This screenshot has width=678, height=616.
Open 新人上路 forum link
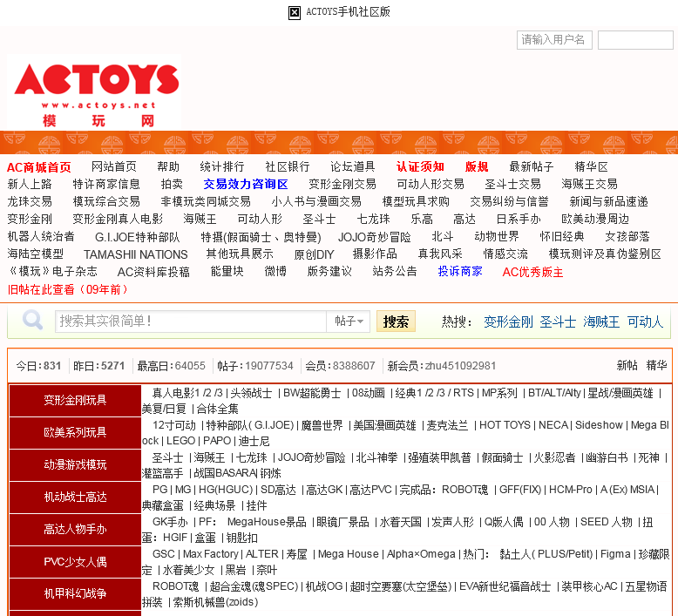click(x=30, y=184)
